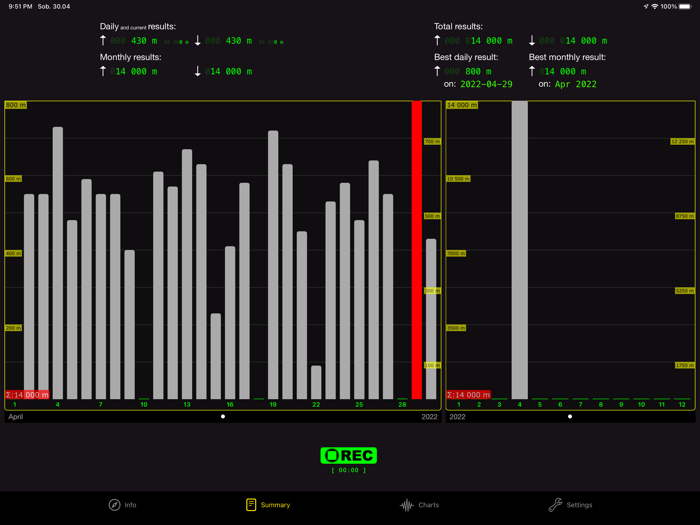This screenshot has height=525, width=700.
Task: Switch to the Charts tab
Action: point(420,505)
